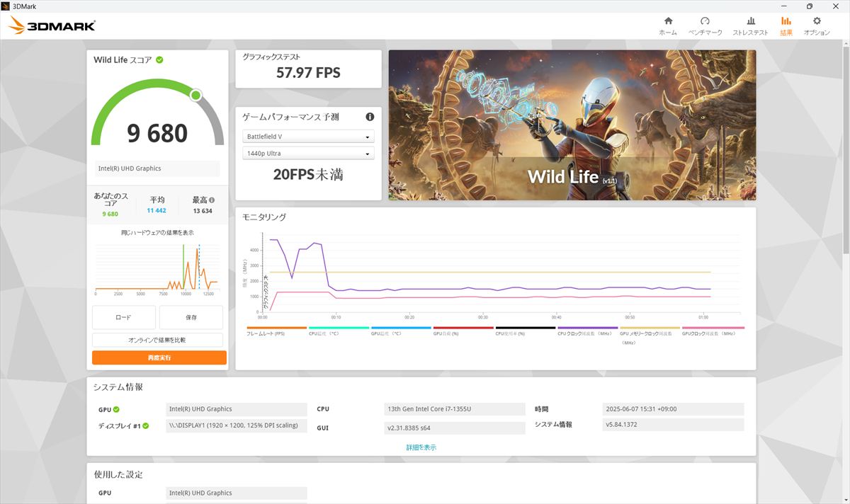Click Intel(R) UHD Graphics under score gauge
This screenshot has height=504, width=850.
coord(157,168)
